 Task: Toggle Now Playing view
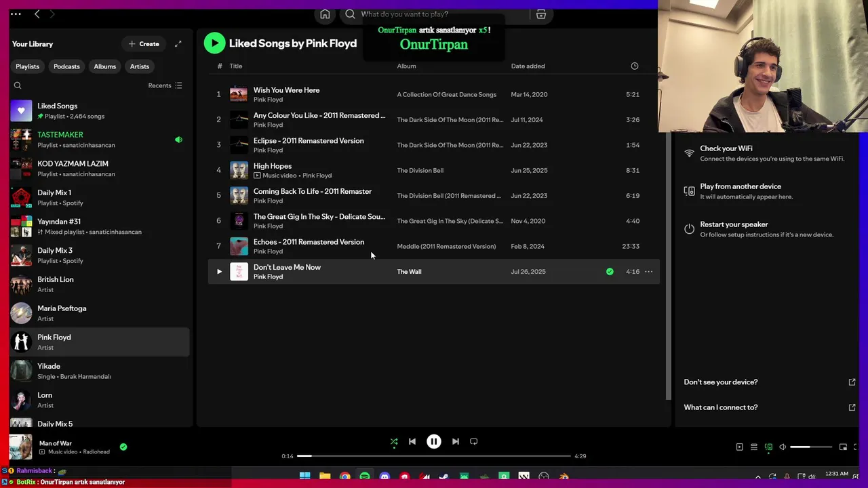(x=739, y=447)
